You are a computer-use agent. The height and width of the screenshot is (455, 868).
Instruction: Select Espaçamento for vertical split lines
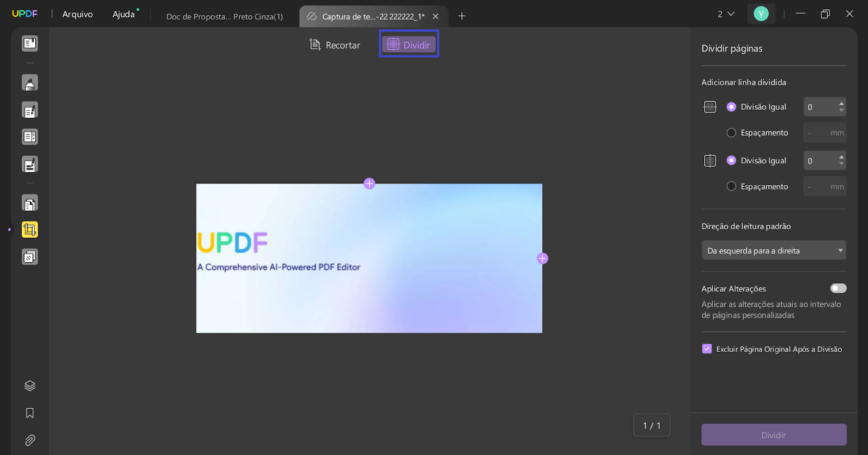point(731,186)
